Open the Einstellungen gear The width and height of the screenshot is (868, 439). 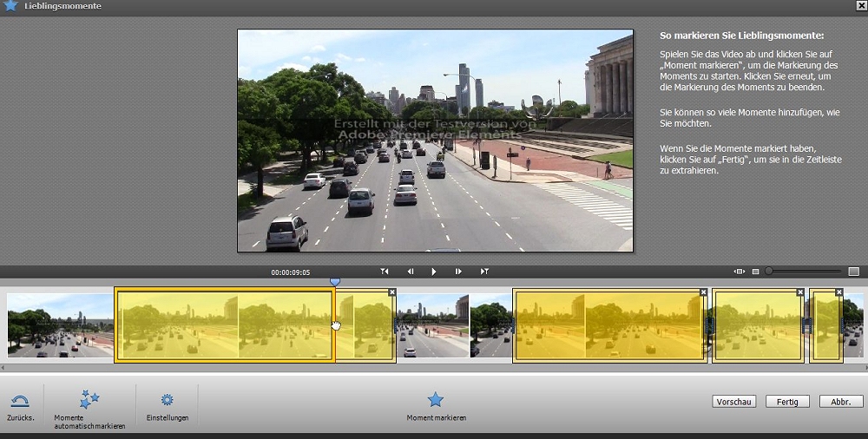pos(168,400)
